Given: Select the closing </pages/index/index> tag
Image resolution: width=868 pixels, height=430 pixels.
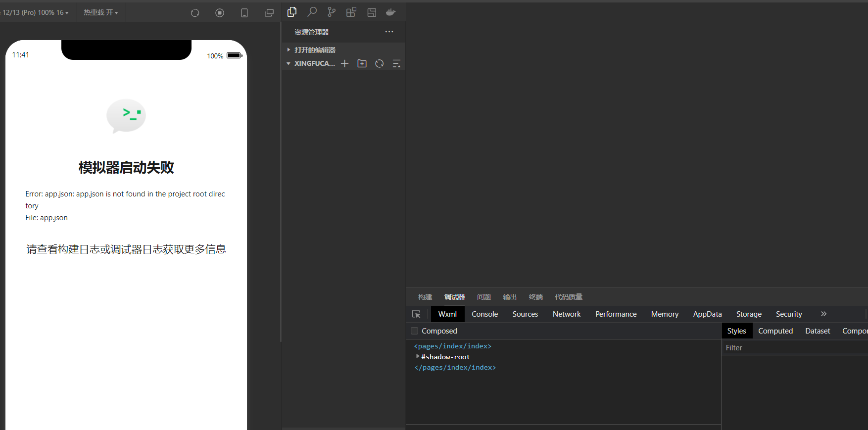Looking at the screenshot, I should [455, 367].
